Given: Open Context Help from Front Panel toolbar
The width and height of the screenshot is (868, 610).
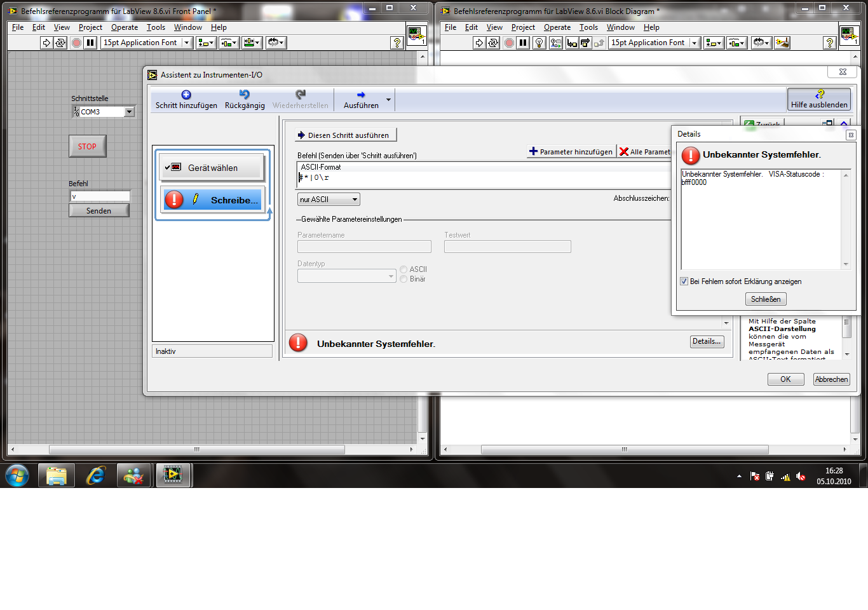Looking at the screenshot, I should coord(397,43).
